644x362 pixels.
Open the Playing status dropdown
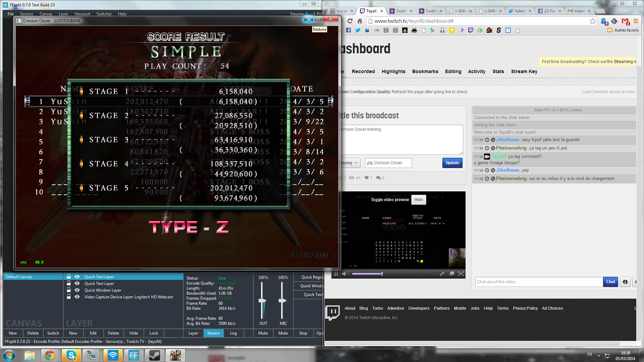pyautogui.click(x=350, y=163)
